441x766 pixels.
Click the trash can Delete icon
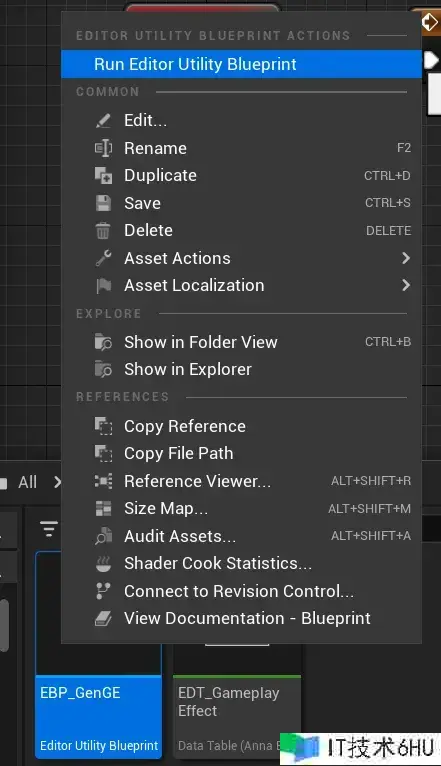pyautogui.click(x=103, y=230)
